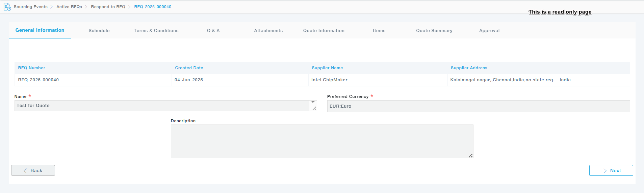Image resolution: width=644 pixels, height=193 pixels.
Task: Switch to Terms & Conditions tab
Action: (156, 31)
